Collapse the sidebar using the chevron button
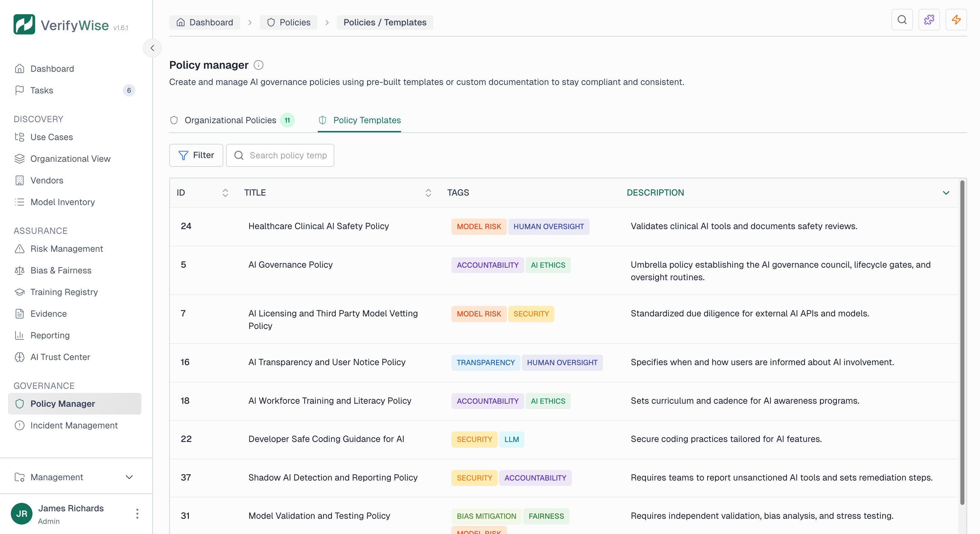The image size is (980, 534). [x=152, y=48]
